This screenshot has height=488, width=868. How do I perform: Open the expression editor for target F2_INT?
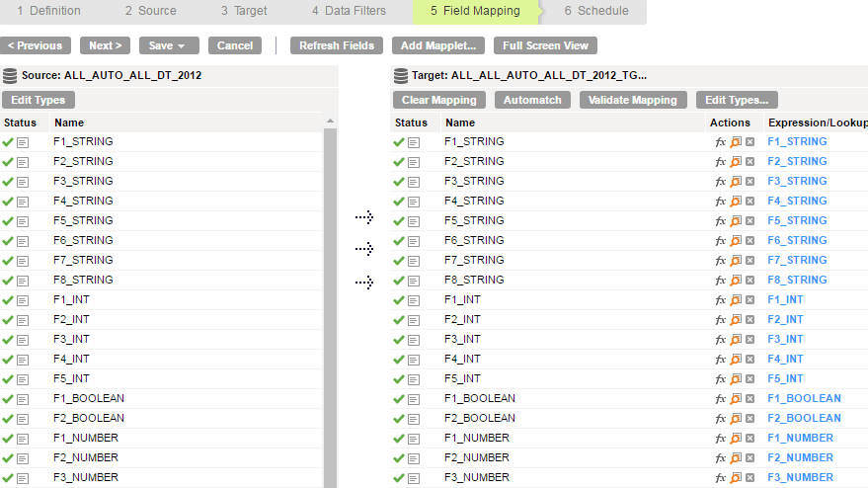(720, 320)
